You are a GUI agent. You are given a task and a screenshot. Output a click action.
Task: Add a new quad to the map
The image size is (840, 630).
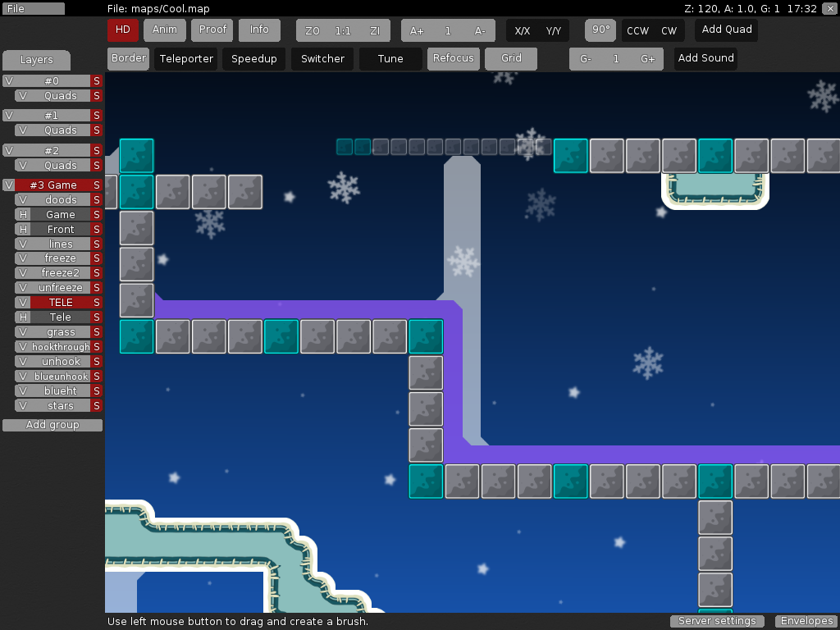(726, 30)
